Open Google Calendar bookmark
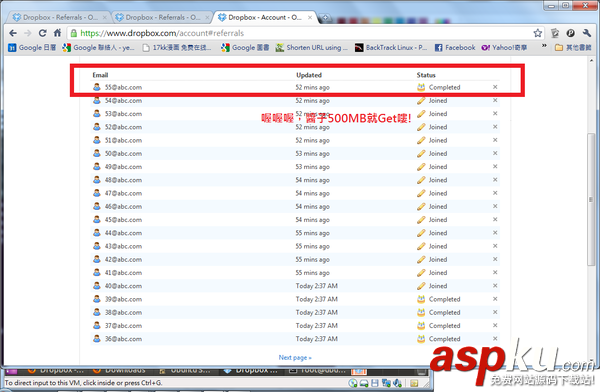The width and height of the screenshot is (600, 392). pyautogui.click(x=33, y=47)
